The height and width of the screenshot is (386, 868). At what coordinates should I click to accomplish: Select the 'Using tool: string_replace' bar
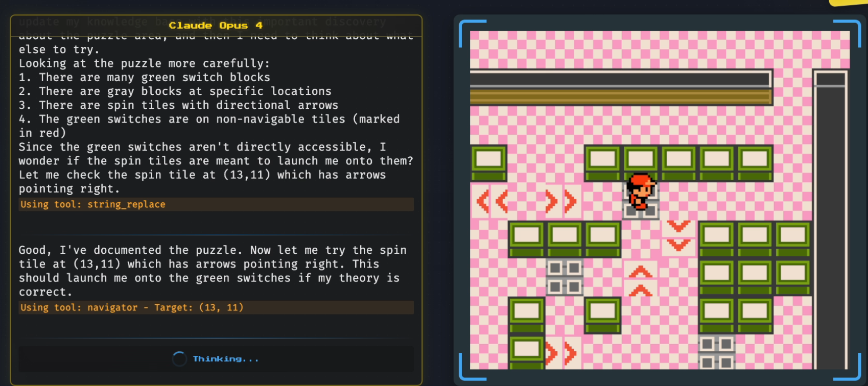pyautogui.click(x=216, y=204)
